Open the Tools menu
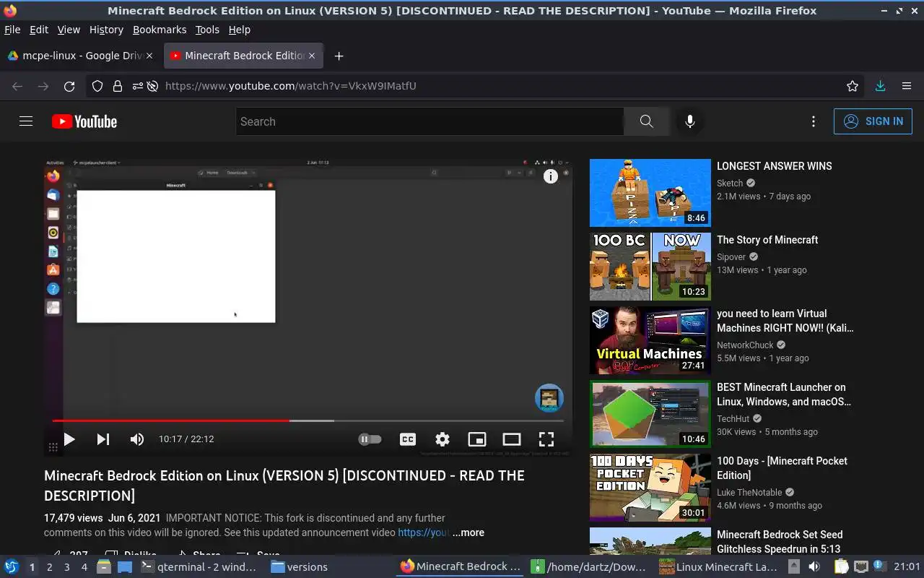 (207, 30)
